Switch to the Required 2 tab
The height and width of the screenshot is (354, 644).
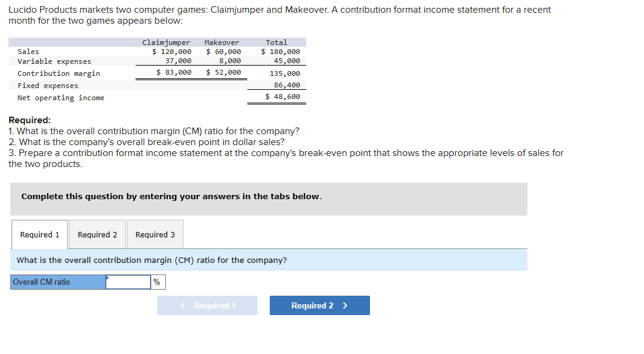pyautogui.click(x=97, y=234)
